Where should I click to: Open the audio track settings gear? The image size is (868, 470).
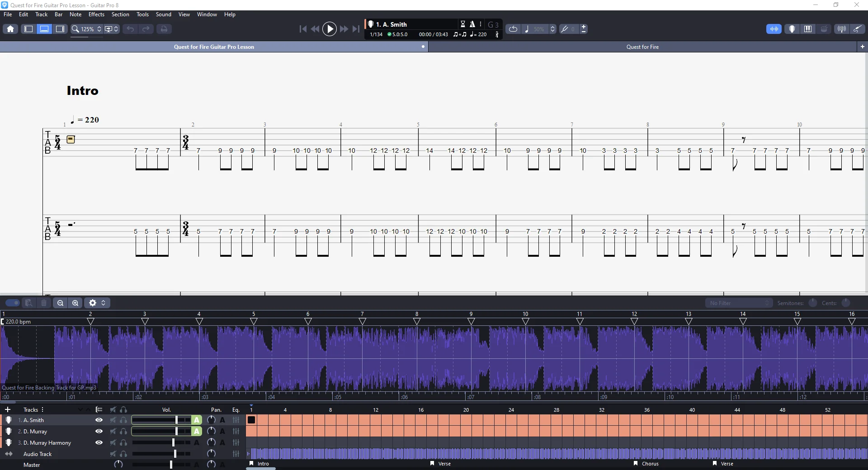(93, 303)
